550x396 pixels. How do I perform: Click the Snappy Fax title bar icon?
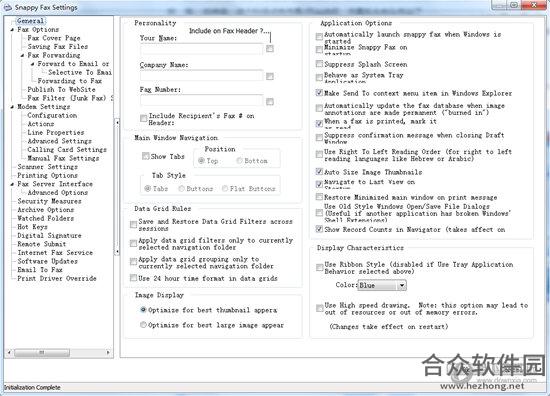click(x=8, y=7)
